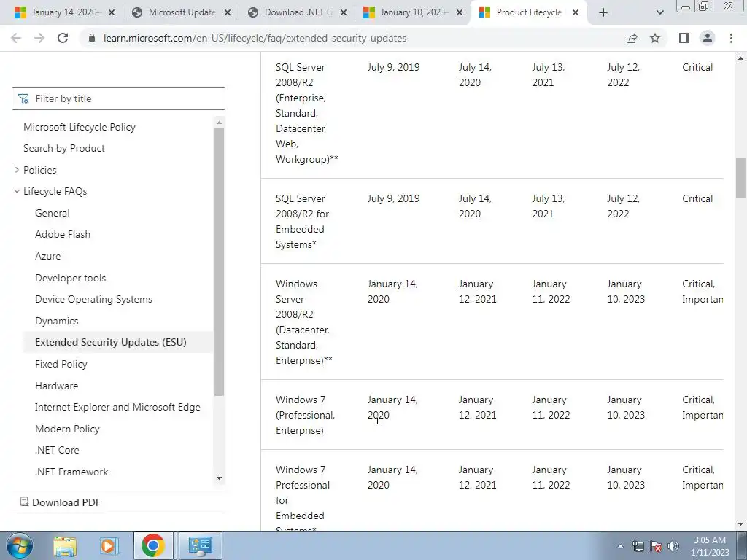Open Chrome three-dot menu

[731, 38]
